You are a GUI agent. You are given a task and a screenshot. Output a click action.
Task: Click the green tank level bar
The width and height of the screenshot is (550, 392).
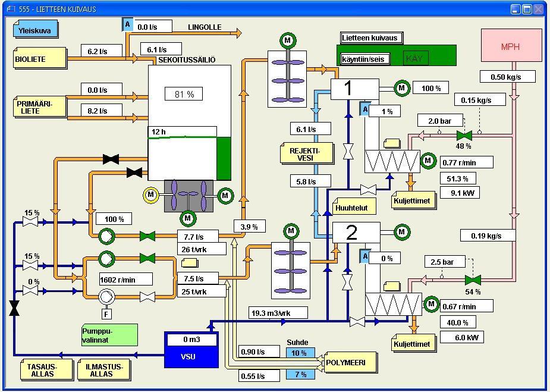224,159
